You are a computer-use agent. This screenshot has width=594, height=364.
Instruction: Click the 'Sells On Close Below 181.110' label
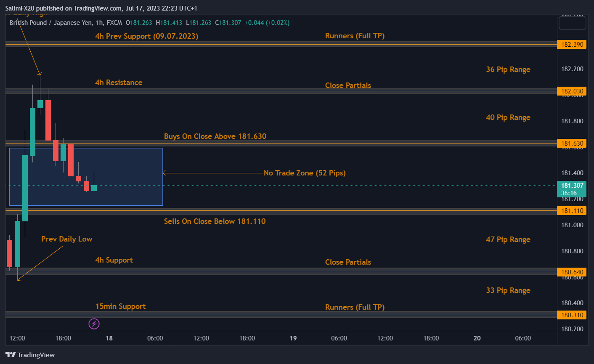pos(215,221)
